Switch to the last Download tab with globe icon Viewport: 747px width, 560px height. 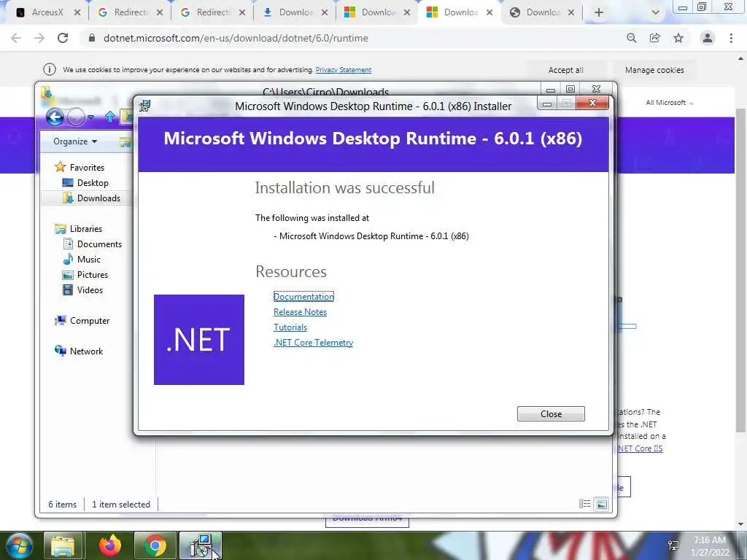542,12
